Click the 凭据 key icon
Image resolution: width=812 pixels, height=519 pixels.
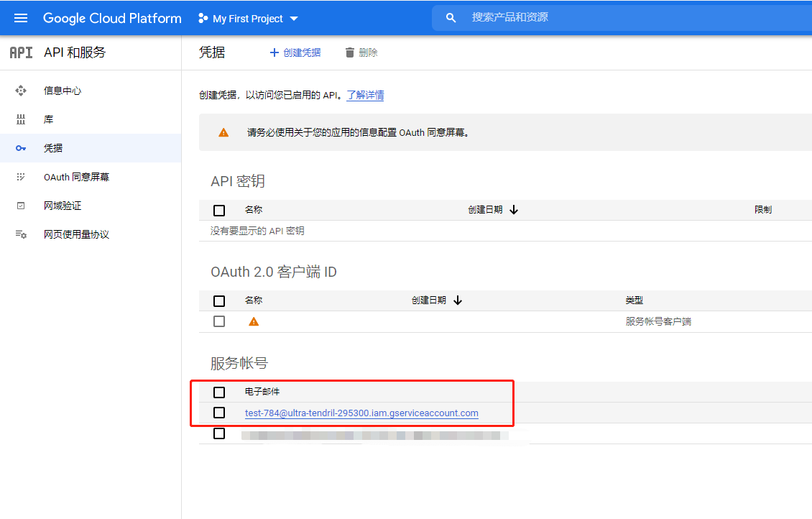(x=21, y=148)
